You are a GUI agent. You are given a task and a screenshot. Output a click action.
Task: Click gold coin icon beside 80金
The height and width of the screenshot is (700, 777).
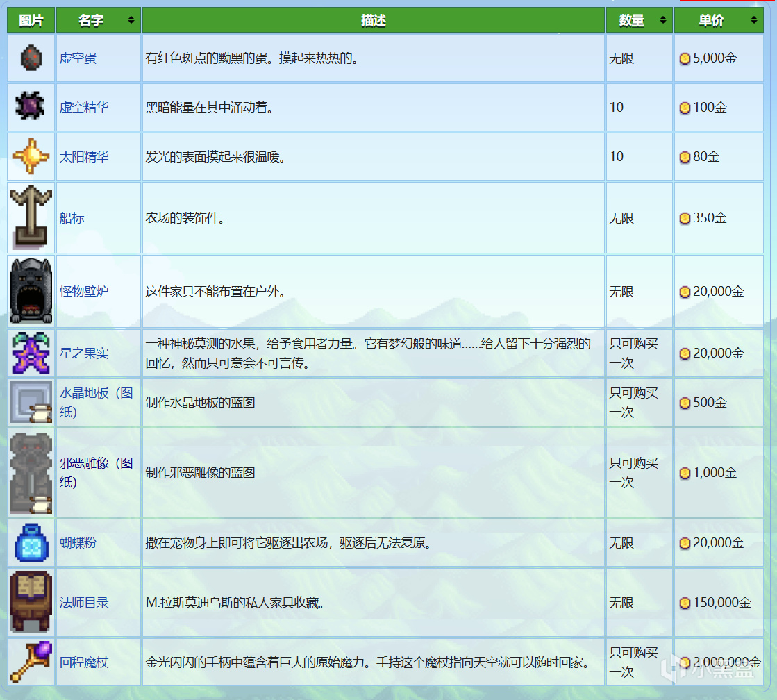[685, 157]
